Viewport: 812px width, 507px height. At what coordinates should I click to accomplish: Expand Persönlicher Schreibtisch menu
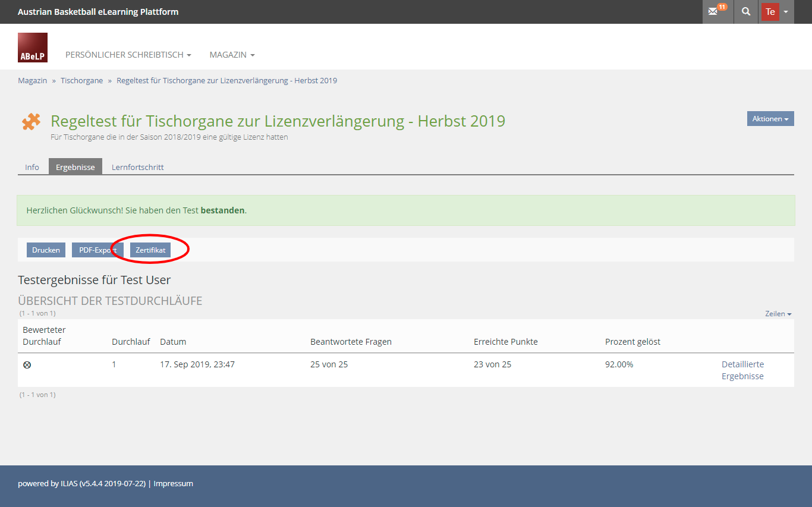128,55
